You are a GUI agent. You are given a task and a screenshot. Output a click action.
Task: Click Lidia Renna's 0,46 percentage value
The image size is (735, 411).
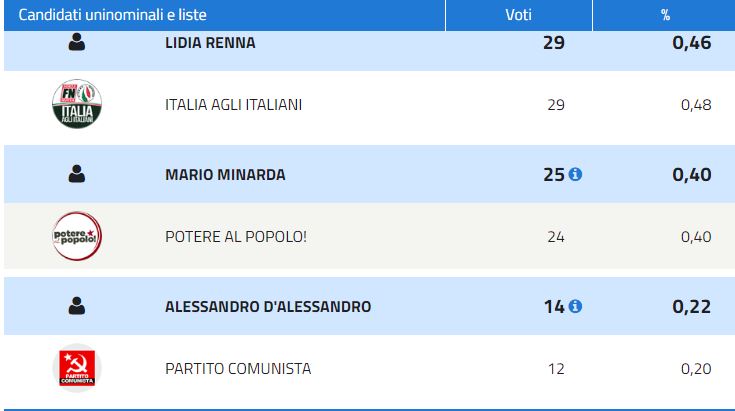(691, 43)
